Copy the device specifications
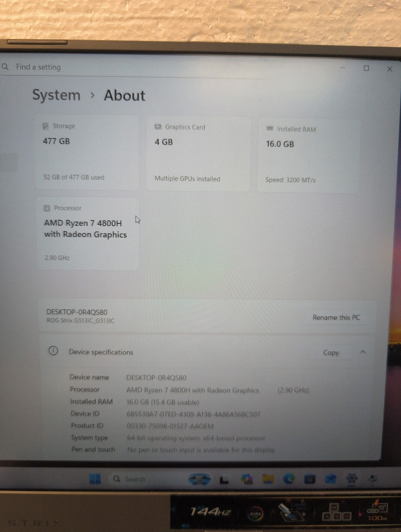This screenshot has width=401, height=532. (331, 353)
